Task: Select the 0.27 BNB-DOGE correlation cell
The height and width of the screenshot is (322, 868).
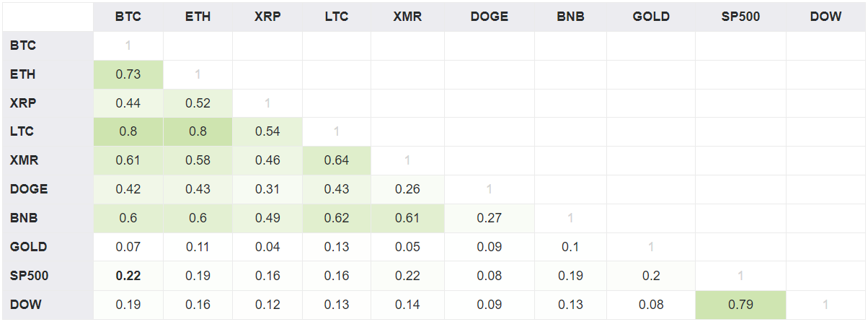Action: coord(489,218)
